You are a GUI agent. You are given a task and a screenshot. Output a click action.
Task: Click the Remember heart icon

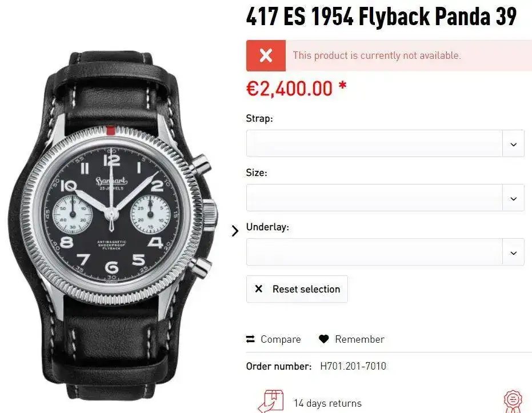click(323, 339)
